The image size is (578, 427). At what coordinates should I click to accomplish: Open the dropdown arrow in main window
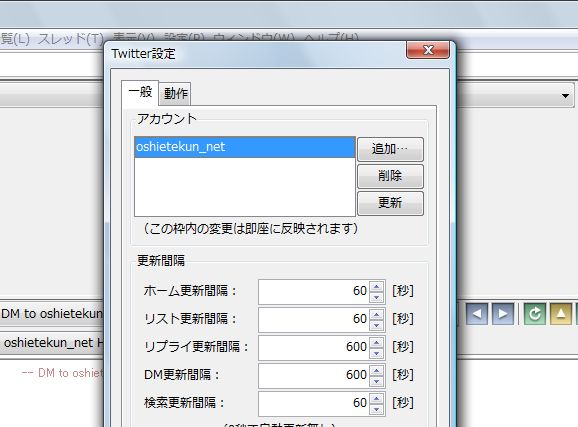point(565,96)
